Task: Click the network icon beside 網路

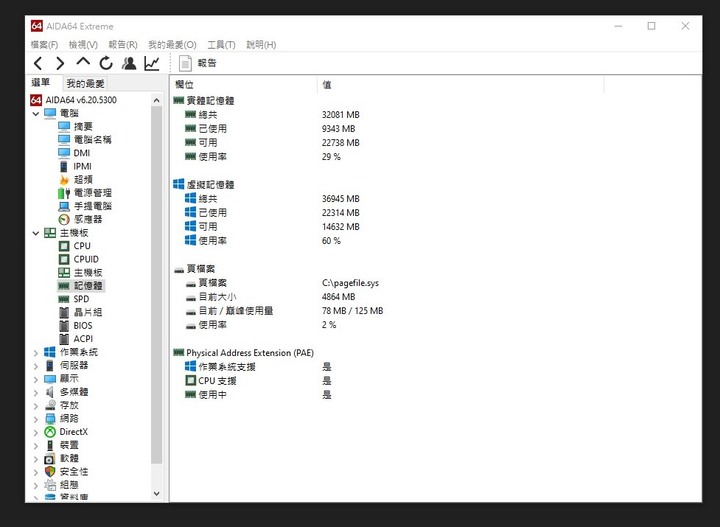Action: [50, 419]
